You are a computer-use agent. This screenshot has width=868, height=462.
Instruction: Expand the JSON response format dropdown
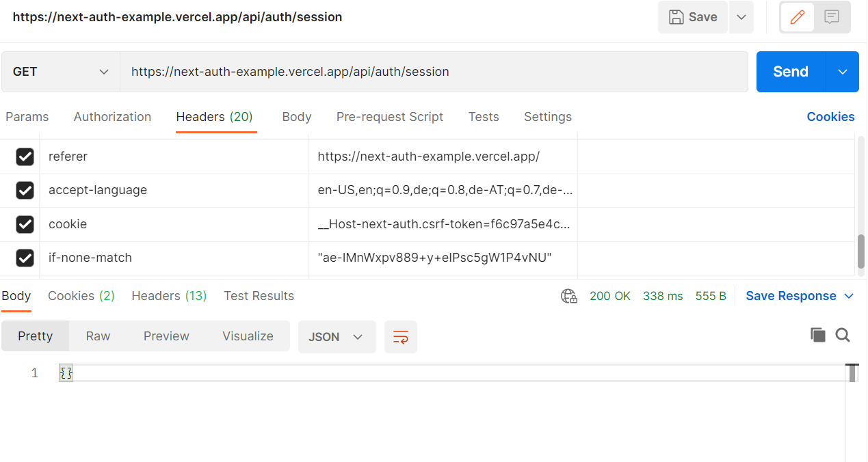tap(337, 336)
